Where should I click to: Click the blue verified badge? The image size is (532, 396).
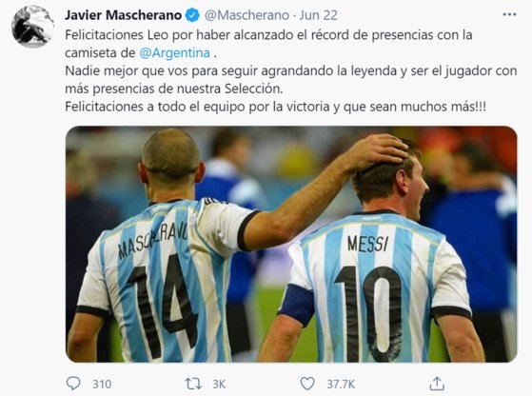point(192,15)
